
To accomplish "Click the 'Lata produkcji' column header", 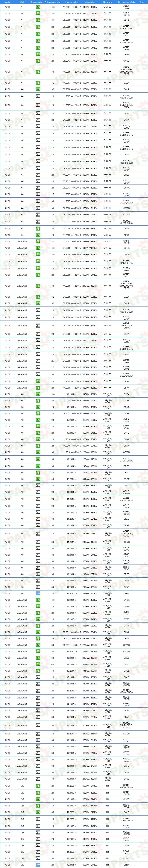I will tap(72, 2).
